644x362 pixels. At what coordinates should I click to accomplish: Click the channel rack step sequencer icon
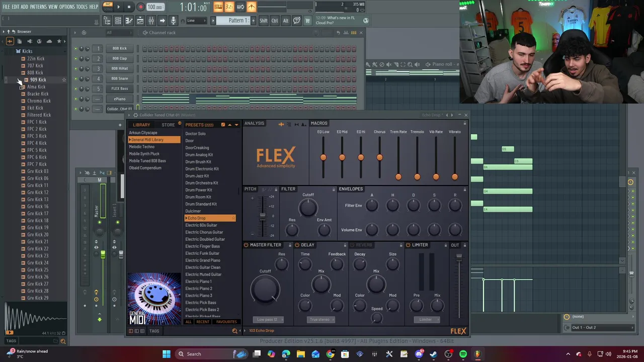coord(354,33)
